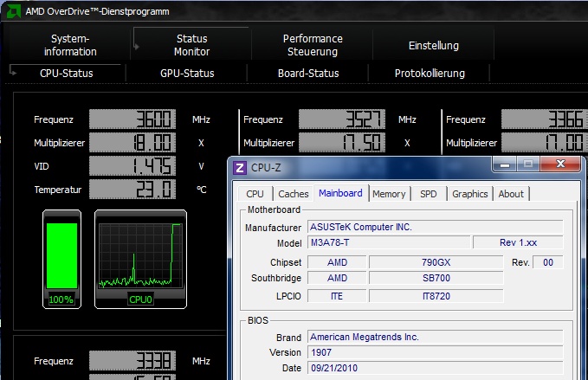Click the 18.00 multiplier display
588x380 pixels.
pyautogui.click(x=132, y=143)
